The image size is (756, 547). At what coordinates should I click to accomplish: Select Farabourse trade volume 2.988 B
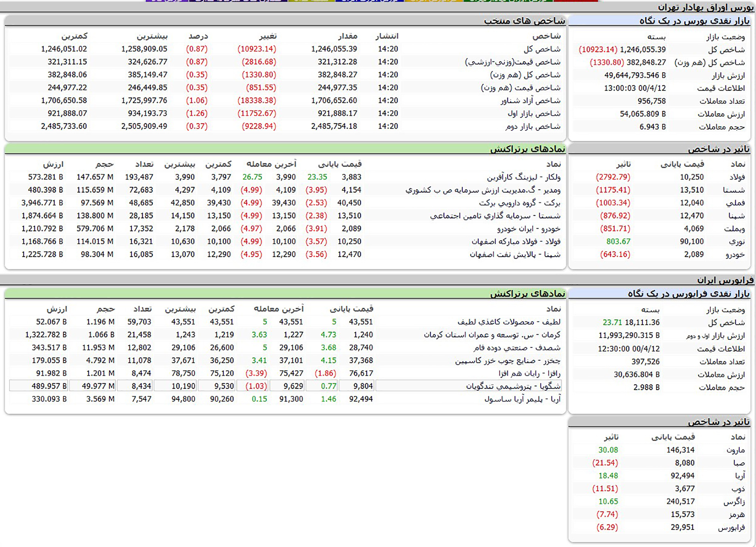click(x=647, y=387)
